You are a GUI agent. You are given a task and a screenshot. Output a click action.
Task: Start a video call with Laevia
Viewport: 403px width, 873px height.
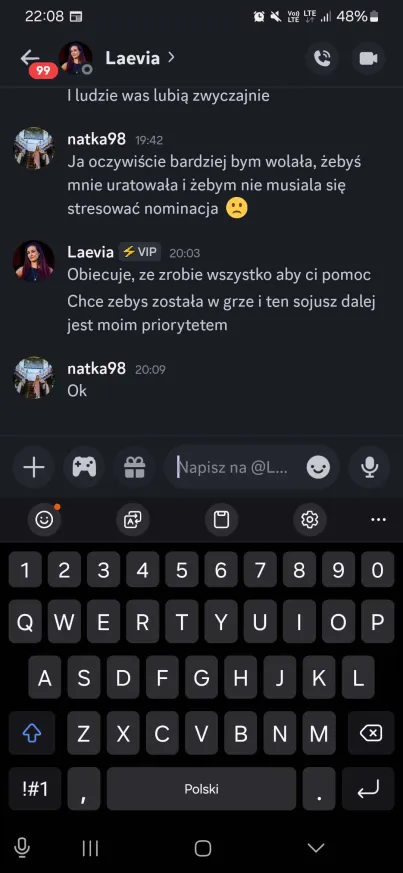368,58
